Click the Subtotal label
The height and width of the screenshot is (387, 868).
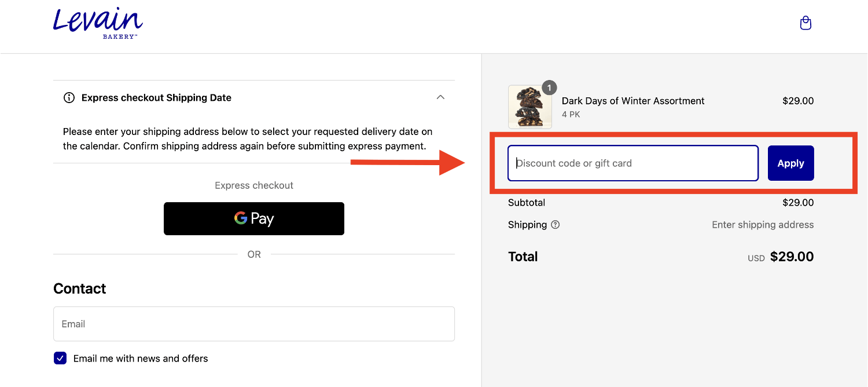click(x=527, y=203)
